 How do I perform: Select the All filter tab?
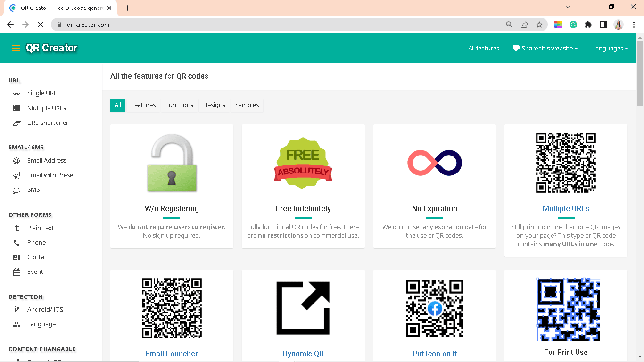(118, 105)
